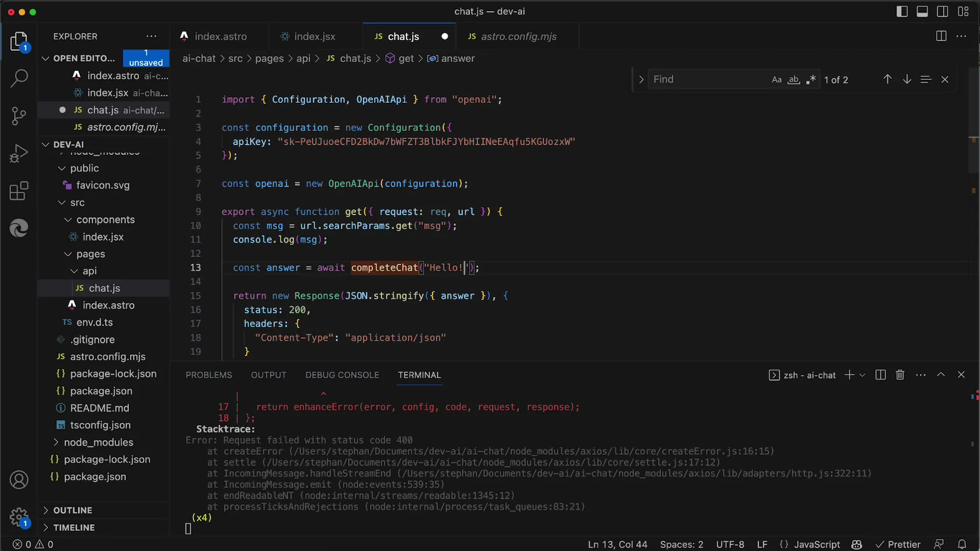The image size is (980, 551).
Task: Toggle Match Case in Find box
Action: [x=776, y=80]
